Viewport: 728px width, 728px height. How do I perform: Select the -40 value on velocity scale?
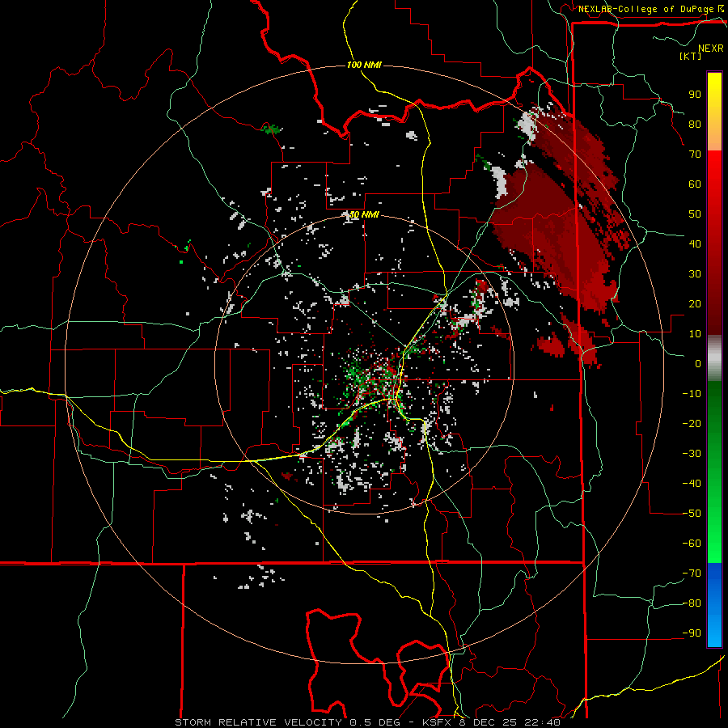click(692, 484)
